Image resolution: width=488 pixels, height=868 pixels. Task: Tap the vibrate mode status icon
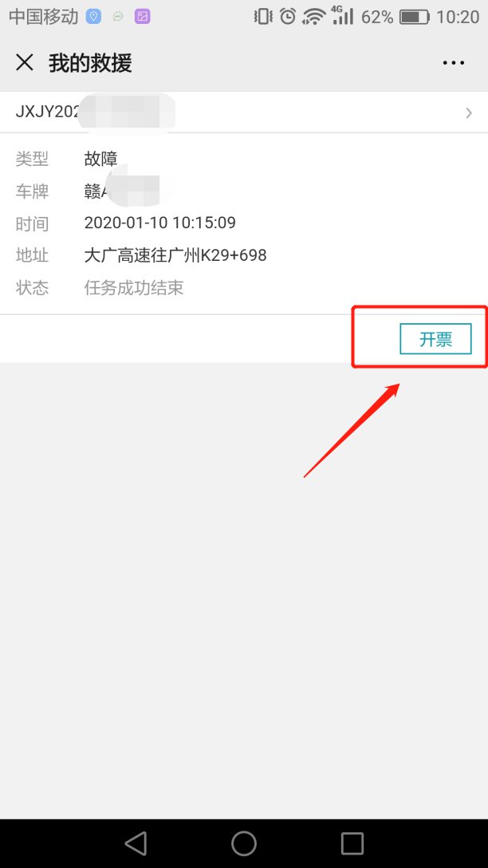[x=263, y=17]
